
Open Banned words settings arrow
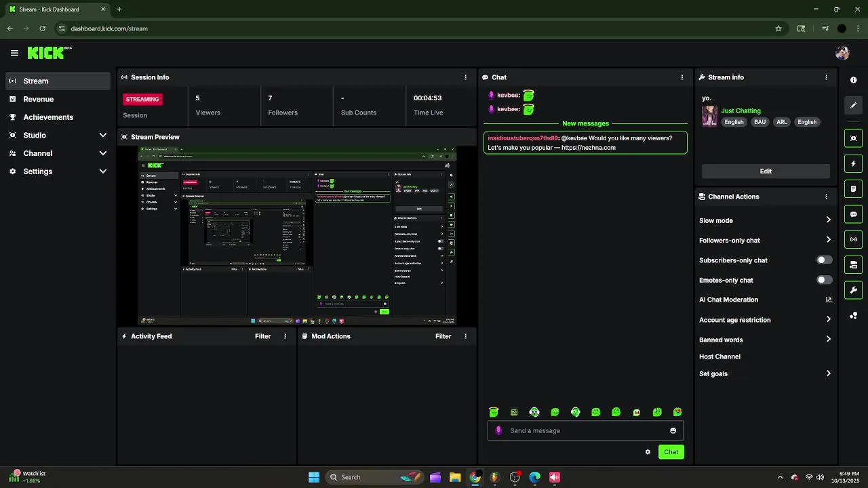click(x=828, y=340)
